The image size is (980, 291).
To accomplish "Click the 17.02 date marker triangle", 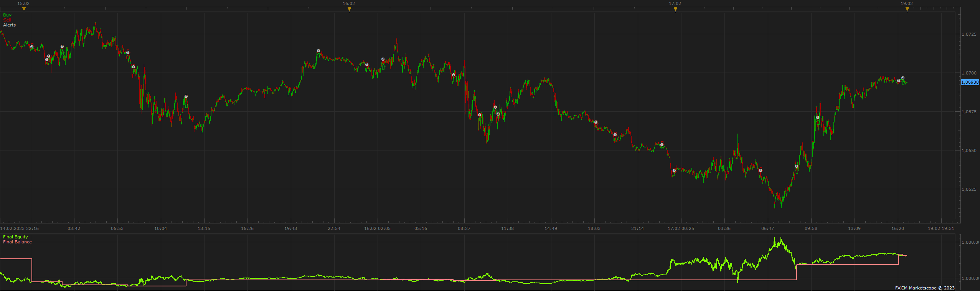I will point(675,9).
